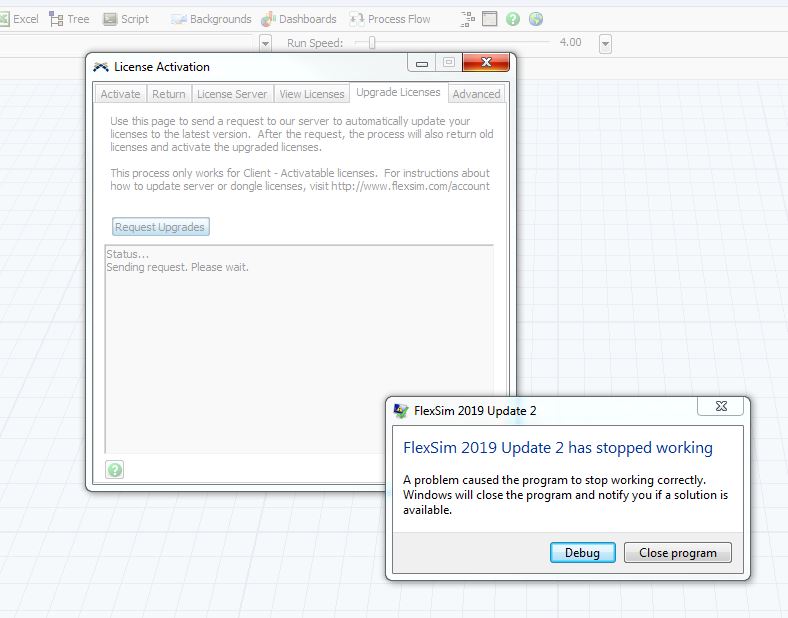Minimize the License Activation window

point(422,63)
